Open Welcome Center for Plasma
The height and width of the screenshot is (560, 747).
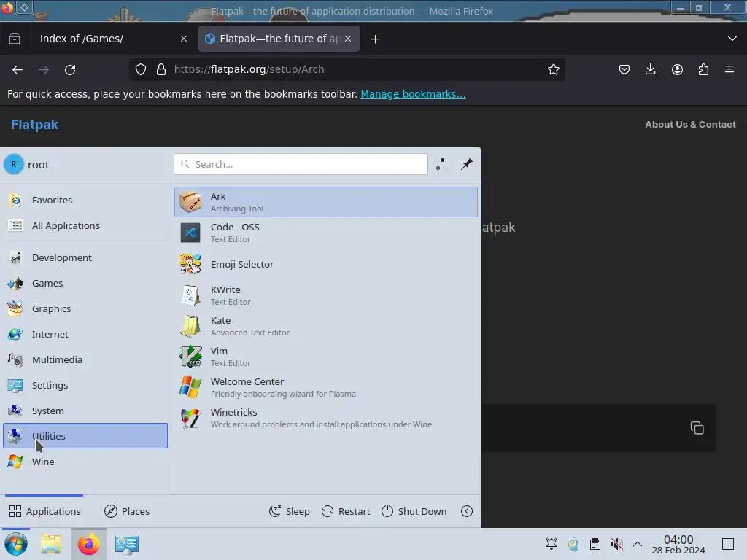[x=326, y=387]
